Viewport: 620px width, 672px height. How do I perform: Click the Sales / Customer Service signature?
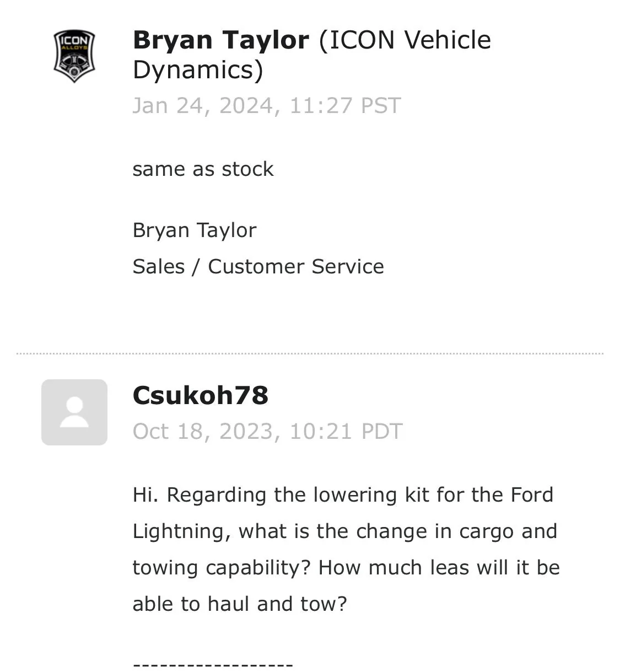(258, 266)
